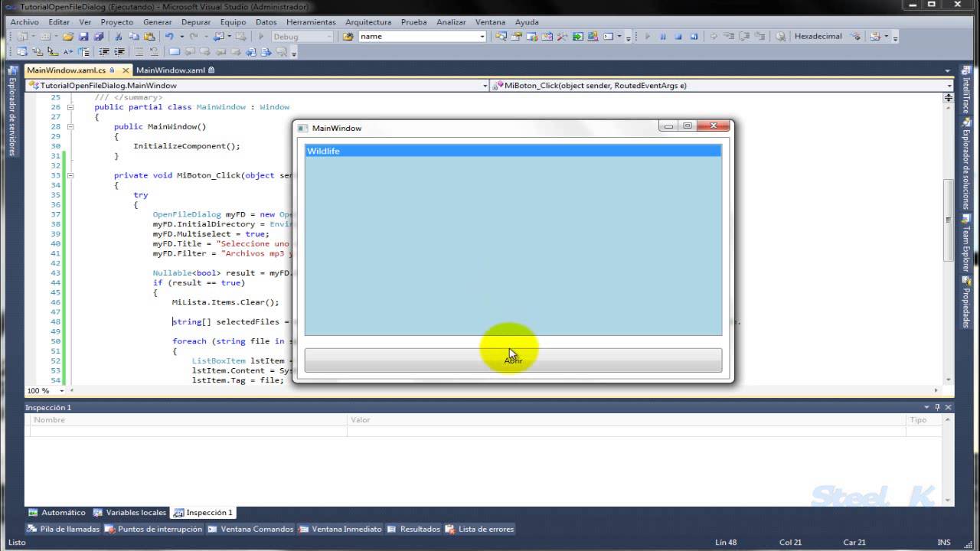
Task: Click the Ventana Comandos tab
Action: click(250, 529)
